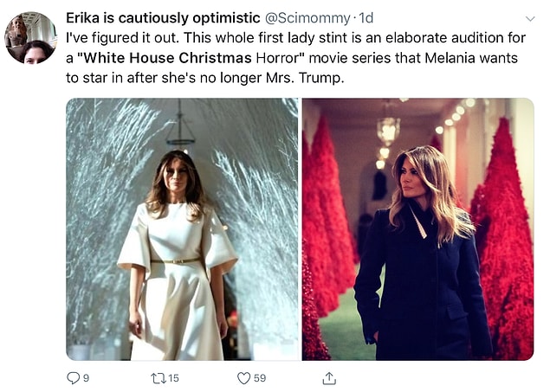The width and height of the screenshot is (550, 392).
Task: Open the tweet author's profile avatar
Action: (x=30, y=38)
